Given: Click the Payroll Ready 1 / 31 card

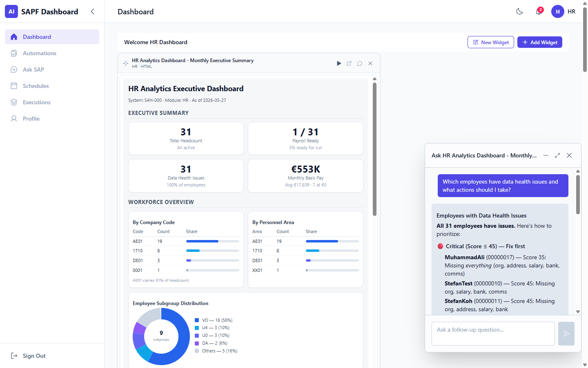Looking at the screenshot, I should click(x=305, y=138).
